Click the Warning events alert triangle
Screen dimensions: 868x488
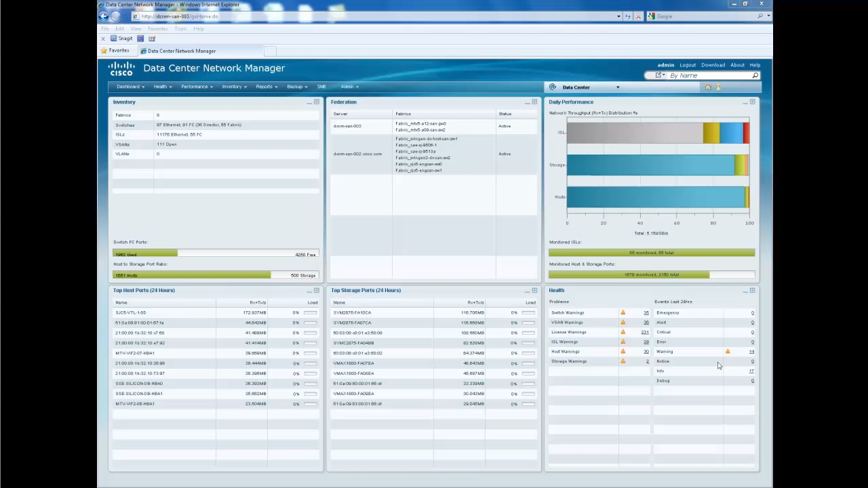tap(728, 351)
